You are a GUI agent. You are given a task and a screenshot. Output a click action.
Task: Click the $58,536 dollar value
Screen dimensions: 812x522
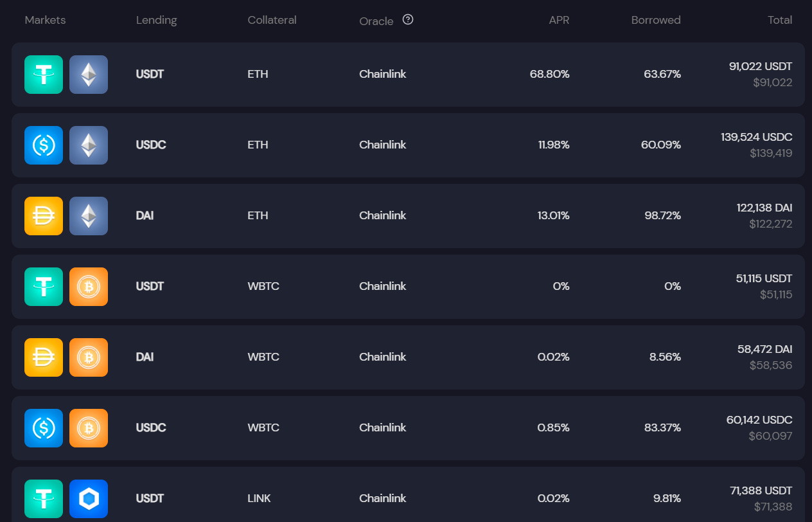(x=771, y=365)
